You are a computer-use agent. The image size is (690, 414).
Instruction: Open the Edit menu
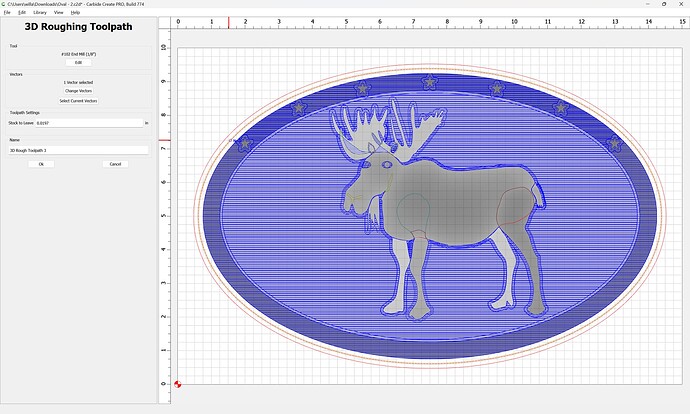pyautogui.click(x=22, y=12)
